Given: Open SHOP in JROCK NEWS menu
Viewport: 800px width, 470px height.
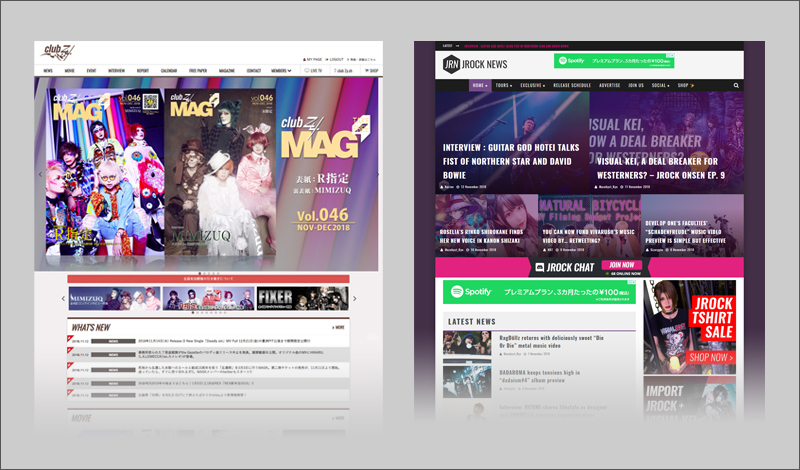Looking at the screenshot, I should pyautogui.click(x=686, y=85).
